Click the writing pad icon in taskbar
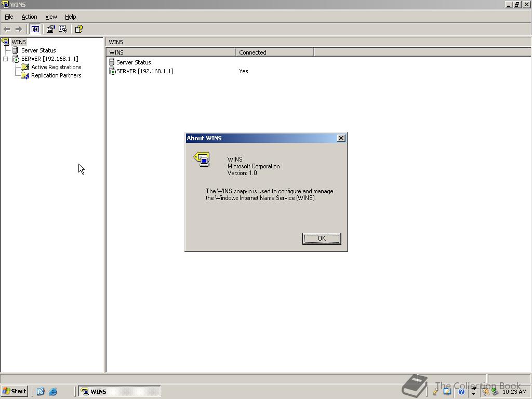 (447, 392)
